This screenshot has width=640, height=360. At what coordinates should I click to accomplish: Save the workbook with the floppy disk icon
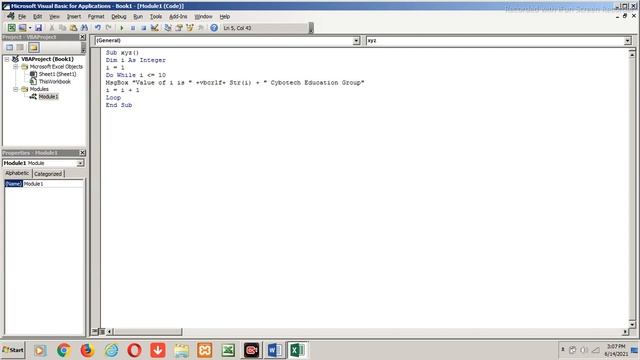click(x=38, y=28)
